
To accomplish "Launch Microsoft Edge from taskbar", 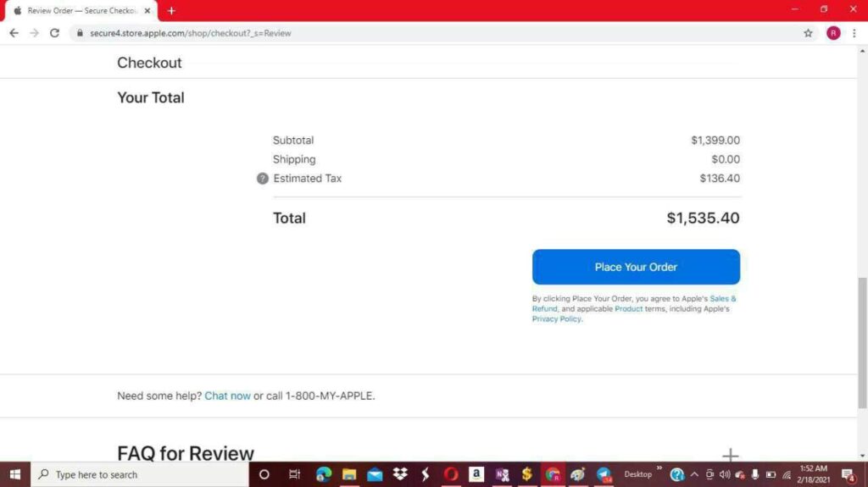I will [323, 474].
